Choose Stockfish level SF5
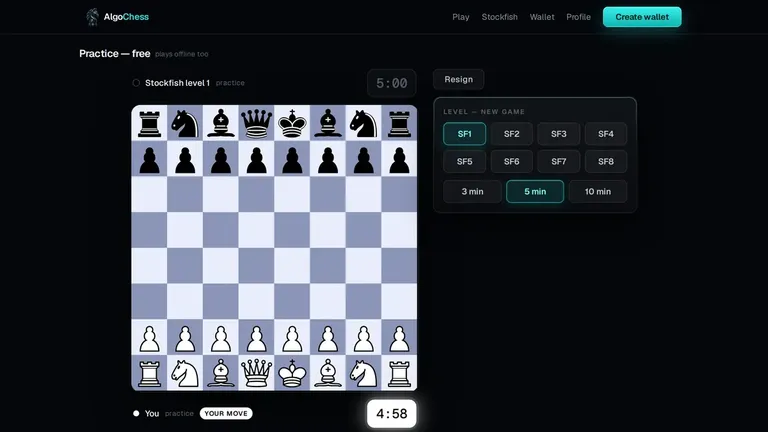 pyautogui.click(x=464, y=162)
